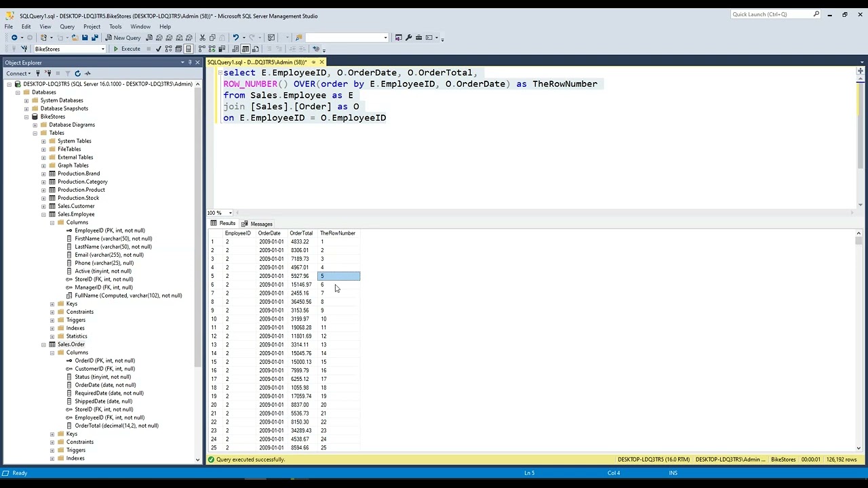The width and height of the screenshot is (868, 488).
Task: Open the Window menu
Action: pos(140,26)
